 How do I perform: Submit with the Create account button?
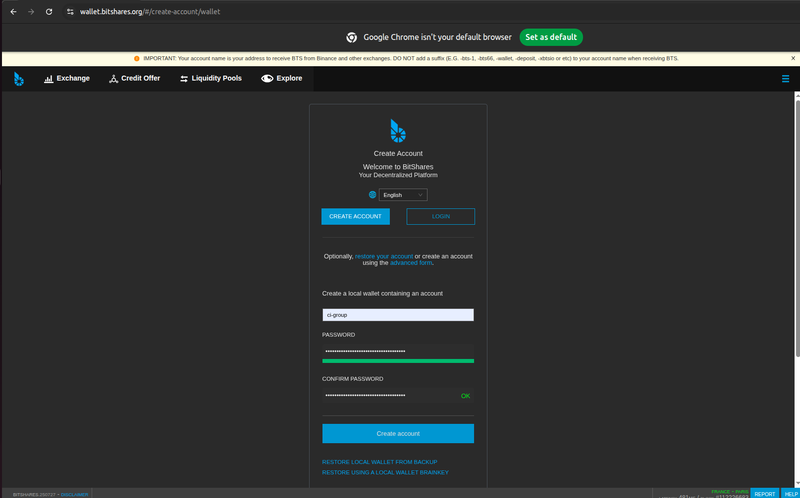(x=398, y=433)
